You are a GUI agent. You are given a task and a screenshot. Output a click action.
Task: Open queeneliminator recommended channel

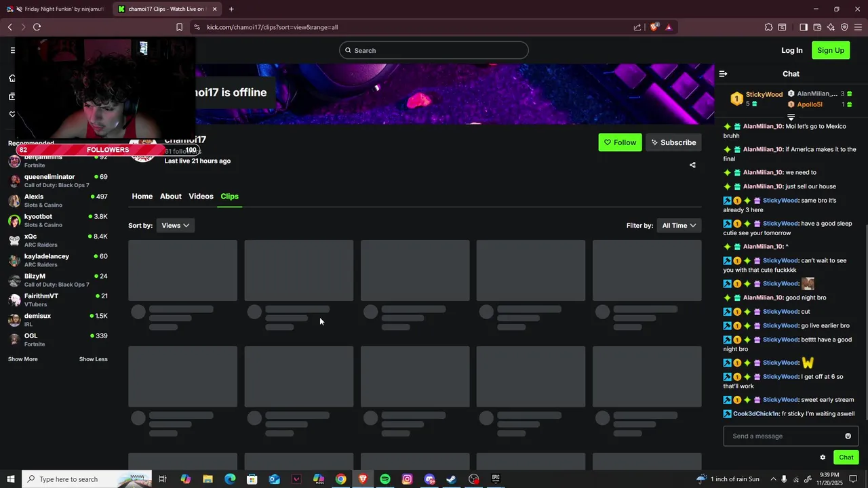pyautogui.click(x=58, y=180)
